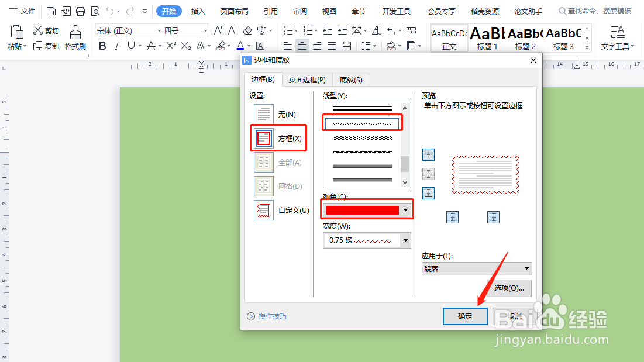Click the Paste clipboard icon
Image resolution: width=644 pixels, height=362 pixels.
tap(17, 32)
